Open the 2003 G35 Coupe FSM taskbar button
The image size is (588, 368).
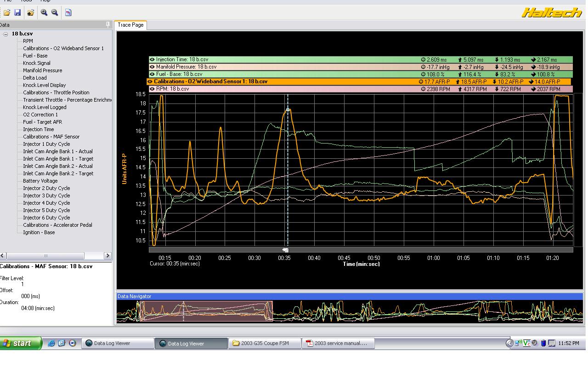click(x=265, y=343)
